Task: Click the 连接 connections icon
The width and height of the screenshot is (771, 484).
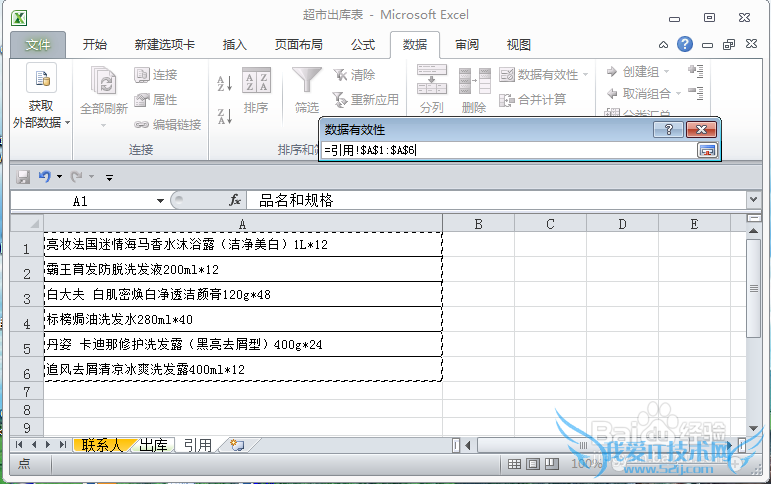Action: click(142, 75)
